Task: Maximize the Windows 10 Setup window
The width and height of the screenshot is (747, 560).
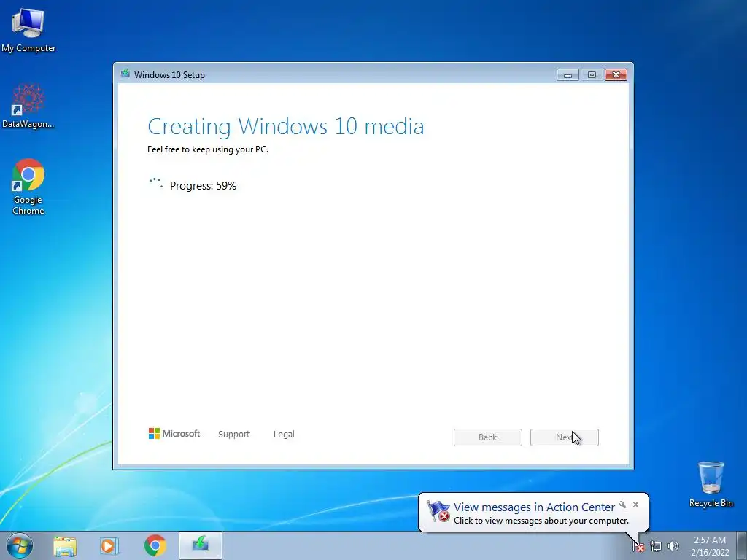Action: pyautogui.click(x=592, y=75)
